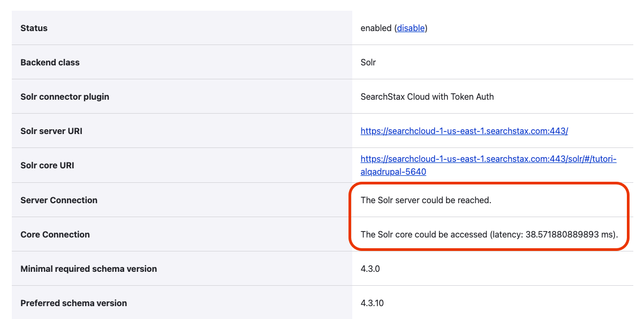The height and width of the screenshot is (319, 644).
Task: Select Minimal required schema version label
Action: (89, 269)
